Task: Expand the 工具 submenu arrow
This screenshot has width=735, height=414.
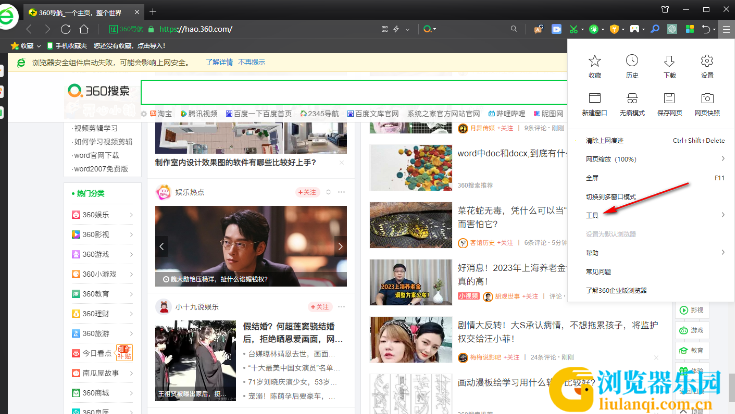Action: [723, 215]
